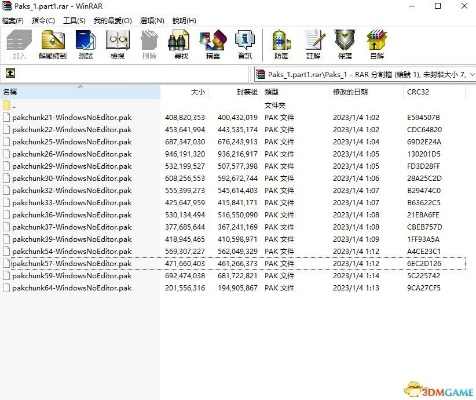Viewport: 476px width, 400px height.
Task: Select pakchunk39-WindowsNoEditor.pak file name
Action: coord(72,239)
